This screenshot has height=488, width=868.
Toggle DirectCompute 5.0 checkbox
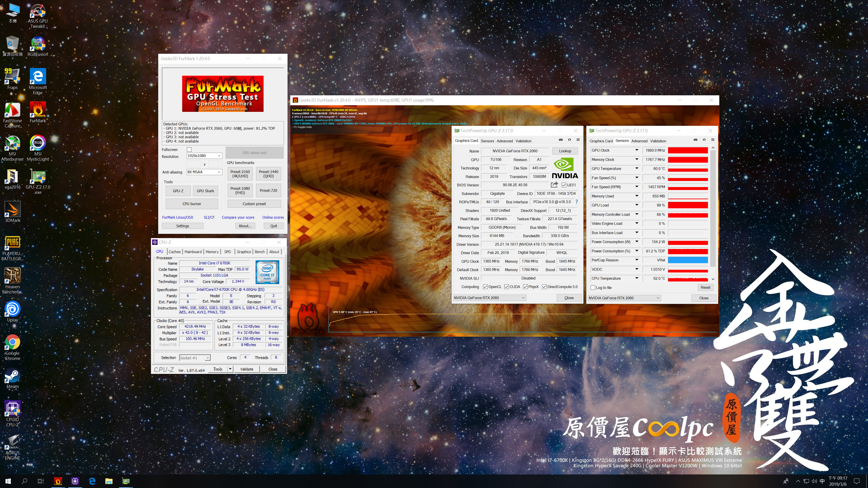(x=544, y=287)
